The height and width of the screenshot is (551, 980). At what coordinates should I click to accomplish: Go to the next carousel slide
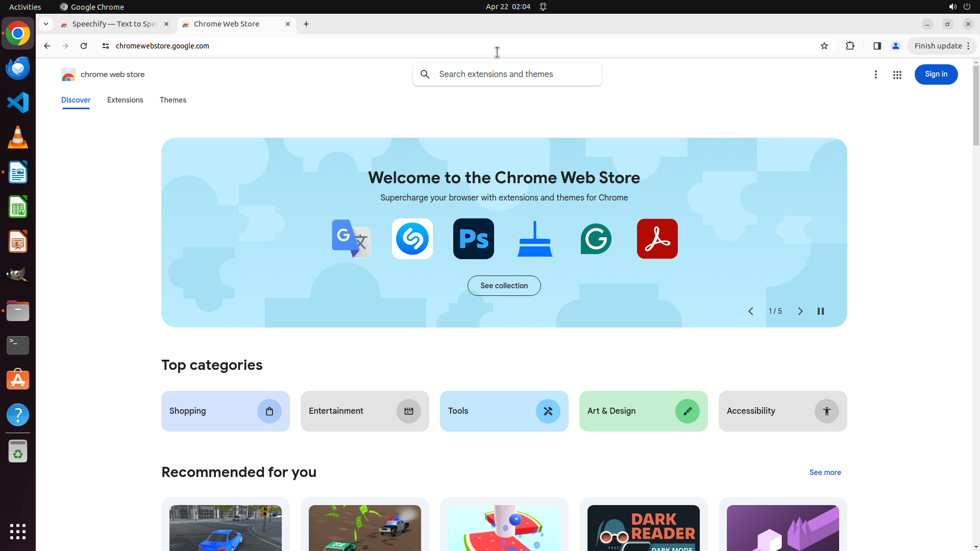click(800, 311)
